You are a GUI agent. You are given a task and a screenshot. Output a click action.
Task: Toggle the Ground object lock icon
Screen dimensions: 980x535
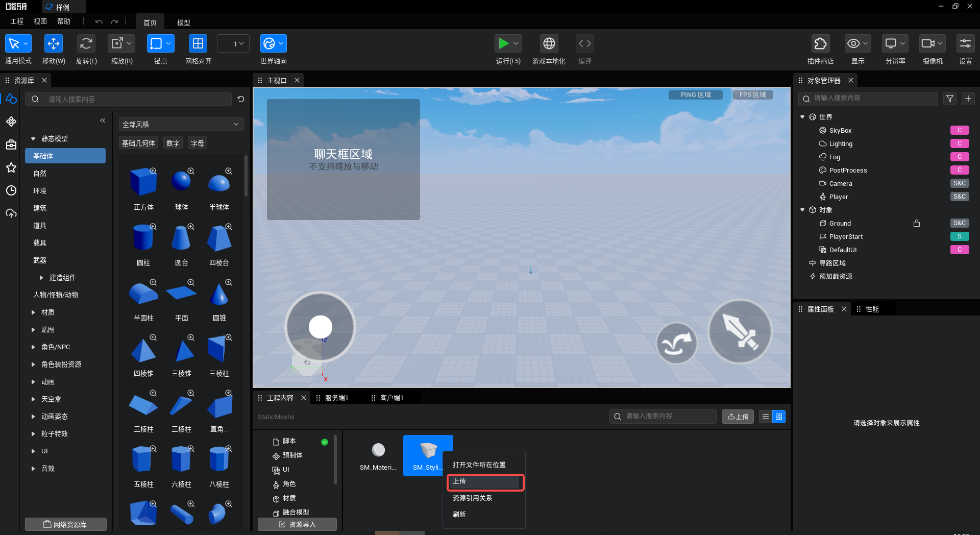[917, 223]
